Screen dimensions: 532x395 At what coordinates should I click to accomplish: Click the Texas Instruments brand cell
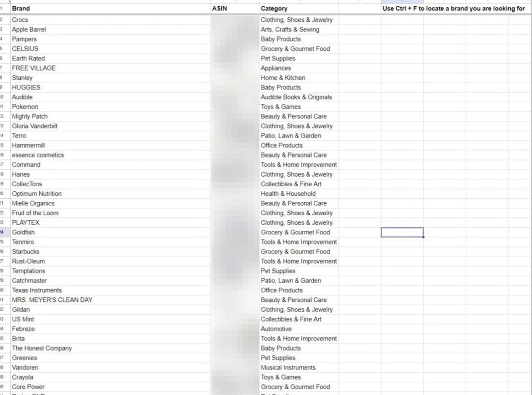(x=110, y=290)
